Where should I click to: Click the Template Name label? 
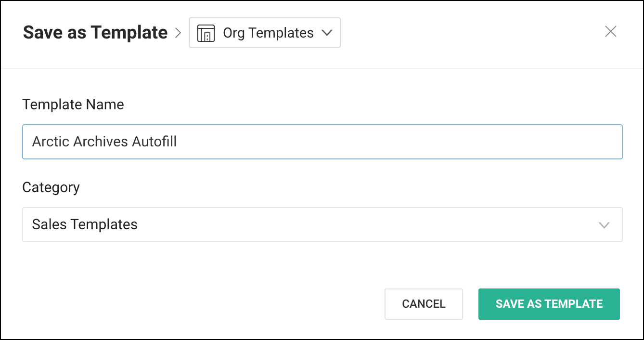[x=73, y=105]
